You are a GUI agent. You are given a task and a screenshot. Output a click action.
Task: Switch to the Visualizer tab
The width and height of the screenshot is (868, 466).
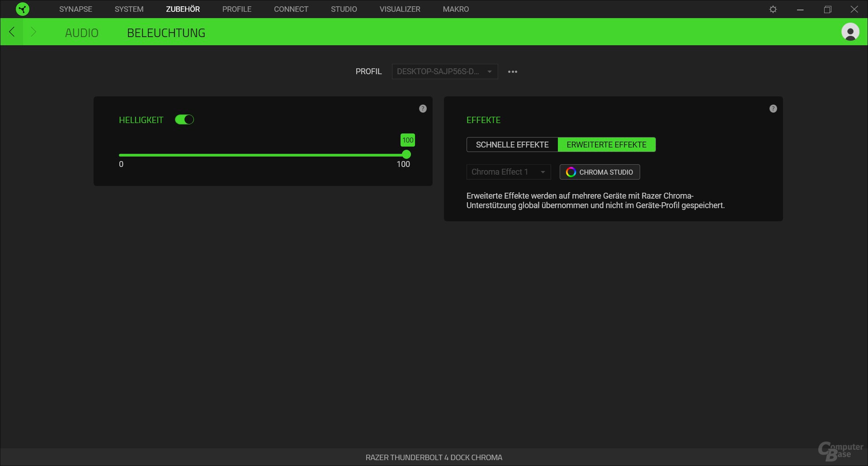point(400,9)
